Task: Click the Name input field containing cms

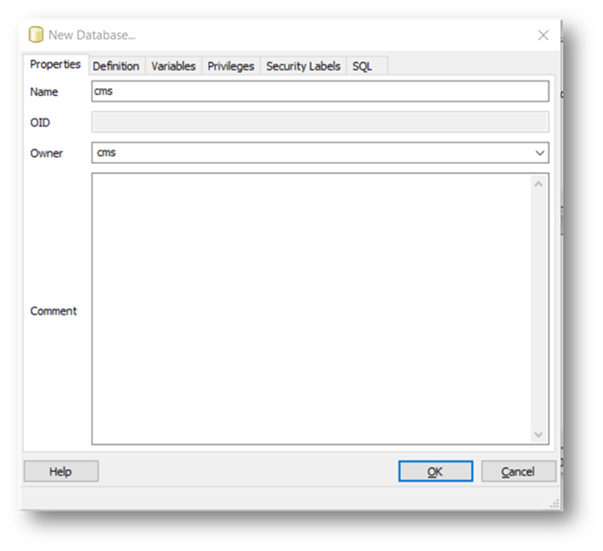Action: [320, 92]
